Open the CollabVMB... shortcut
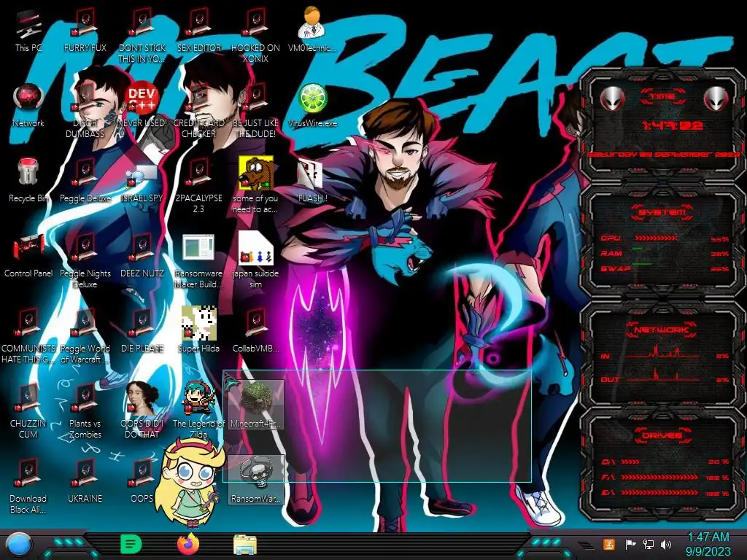The image size is (747, 560). point(255,331)
